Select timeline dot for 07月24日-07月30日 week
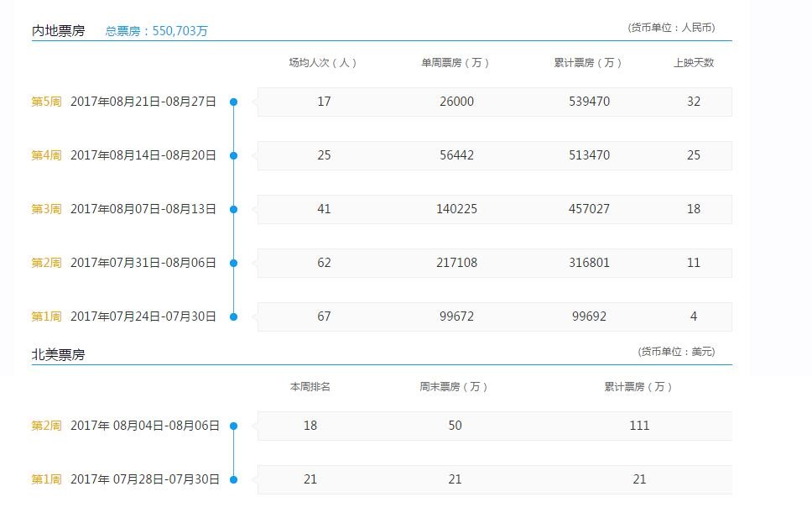The width and height of the screenshot is (812, 523). click(x=234, y=317)
